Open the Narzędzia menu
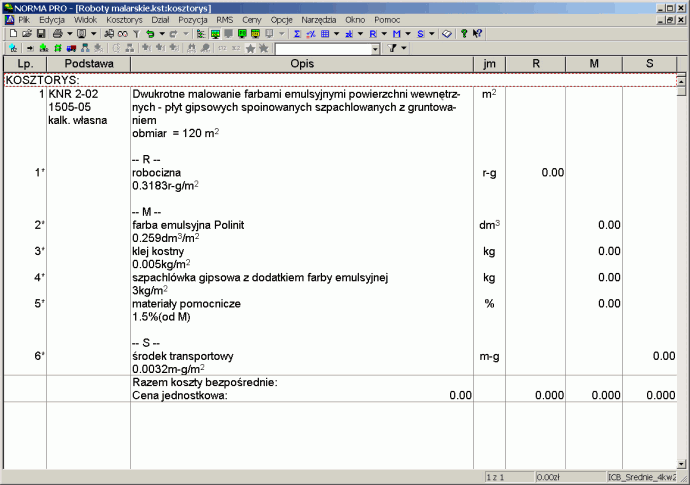The height and width of the screenshot is (485, 690). tap(319, 20)
